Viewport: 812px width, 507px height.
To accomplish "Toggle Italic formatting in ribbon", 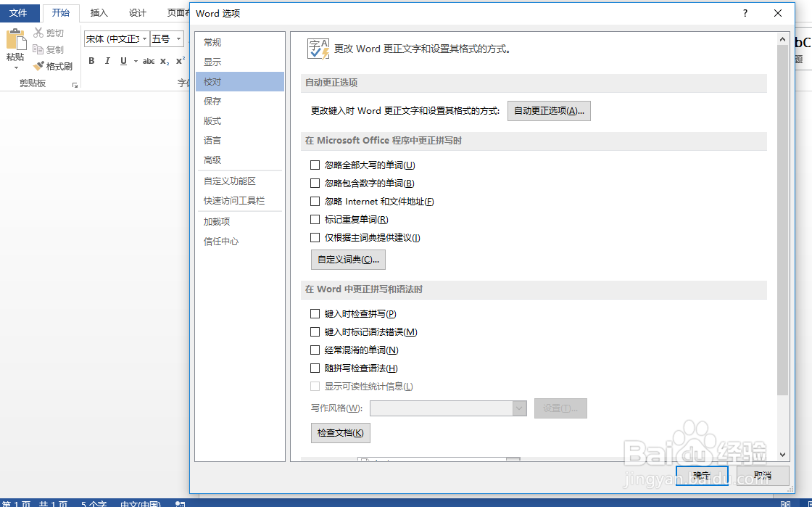I will (107, 61).
